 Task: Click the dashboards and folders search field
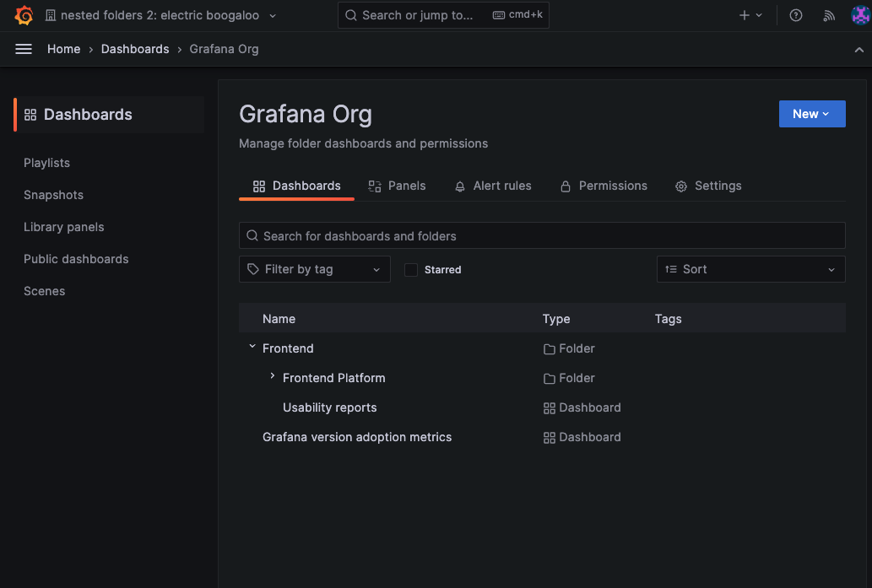tap(542, 235)
